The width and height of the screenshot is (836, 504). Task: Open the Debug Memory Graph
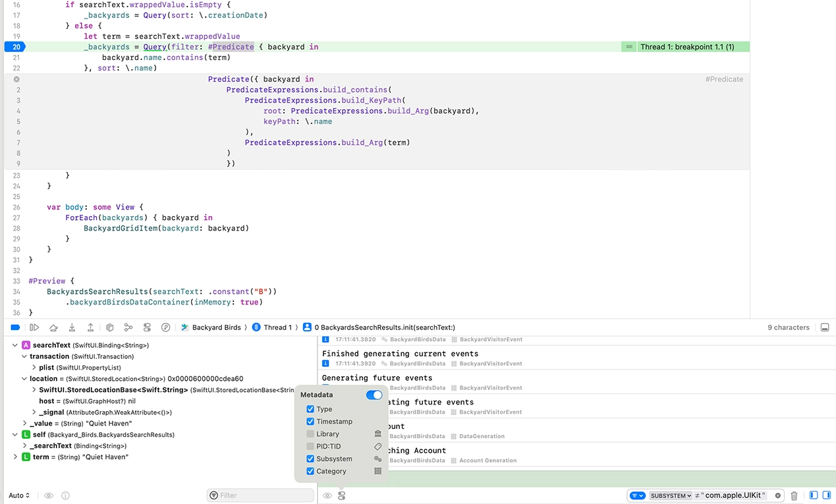128,327
